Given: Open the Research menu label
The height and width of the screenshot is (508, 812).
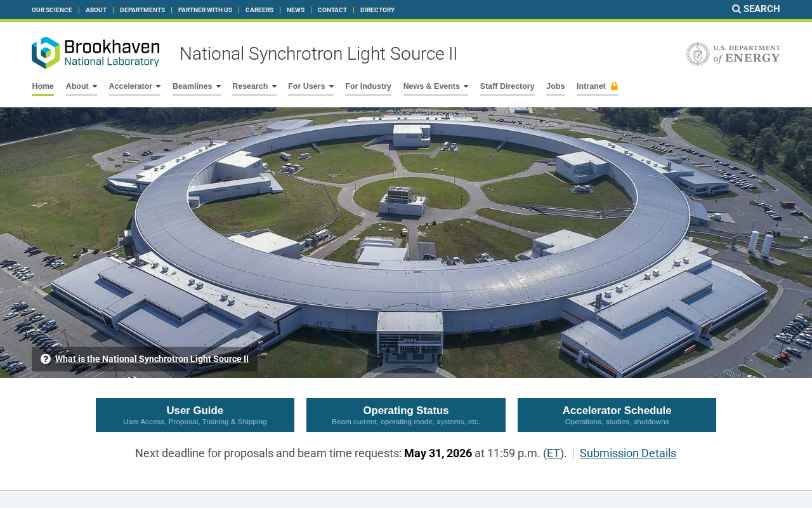Looking at the screenshot, I should 250,86.
